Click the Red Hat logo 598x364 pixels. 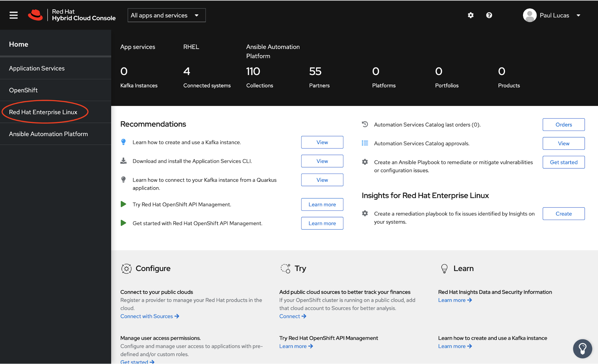click(36, 15)
